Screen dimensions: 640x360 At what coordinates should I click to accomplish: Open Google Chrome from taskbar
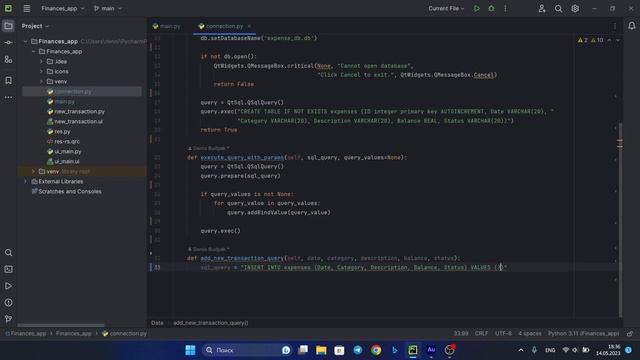point(376,350)
